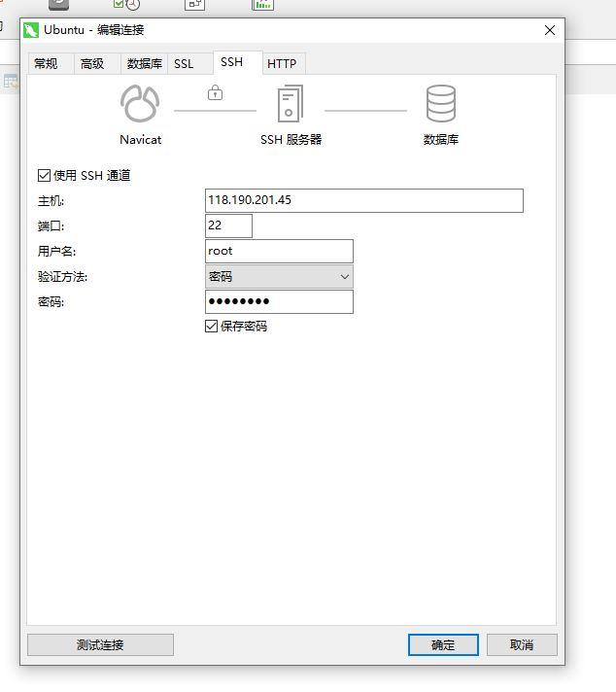Click the table icon at the background window's left edge
The width and height of the screenshot is (616, 692).
[x=10, y=82]
